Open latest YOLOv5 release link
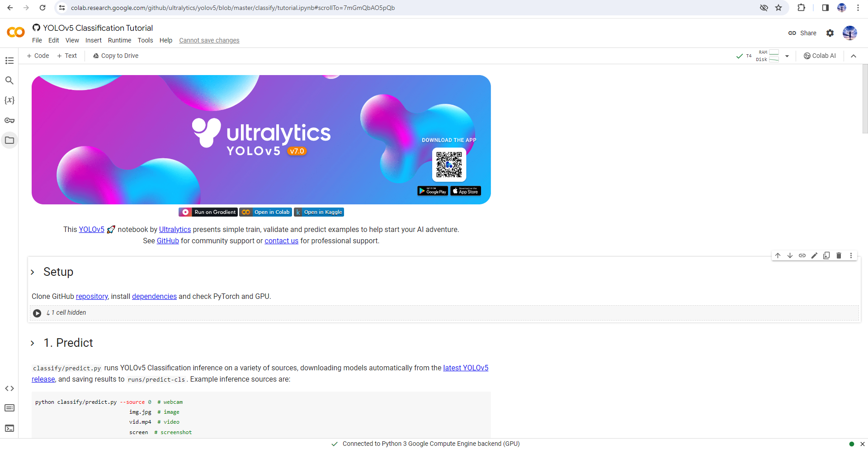This screenshot has height=449, width=868. (x=466, y=368)
